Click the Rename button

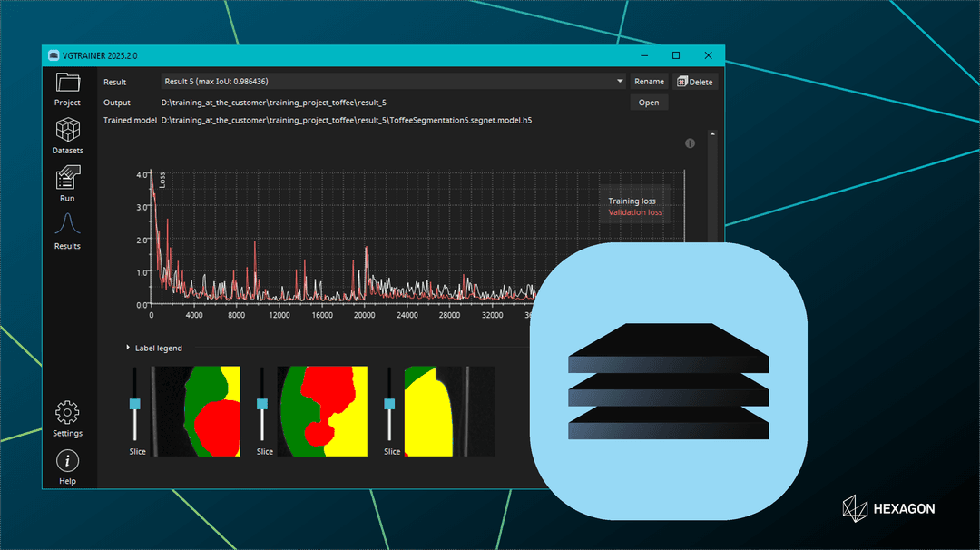click(649, 81)
